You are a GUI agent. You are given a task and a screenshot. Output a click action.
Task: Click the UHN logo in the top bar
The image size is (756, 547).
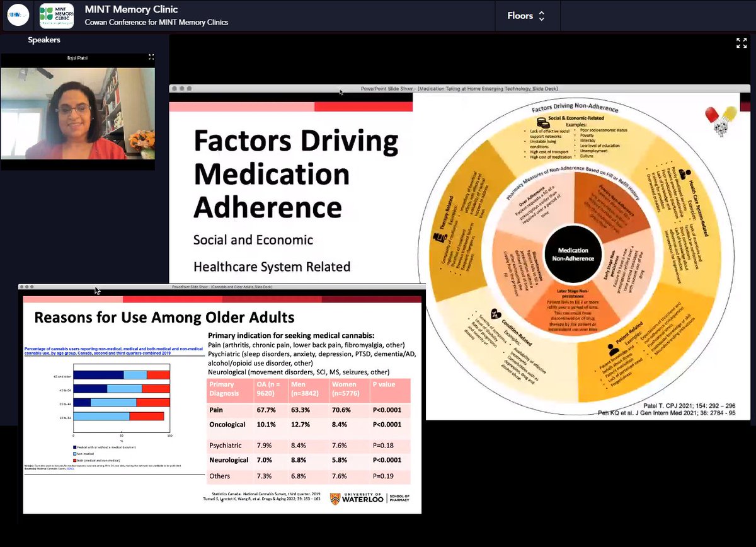coord(17,15)
